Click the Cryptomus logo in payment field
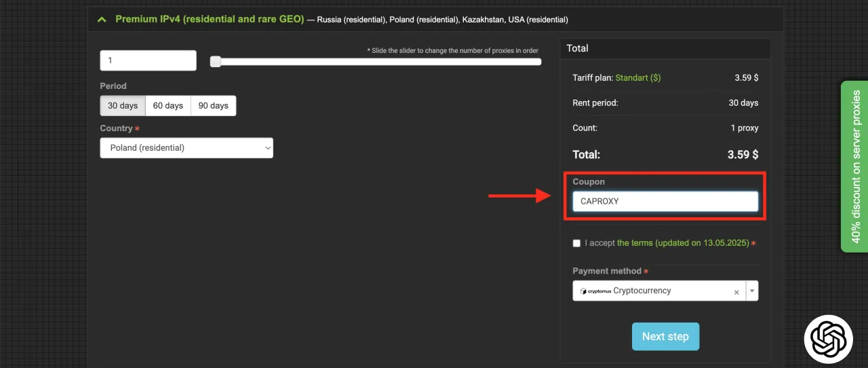Image resolution: width=868 pixels, height=368 pixels. 595,291
